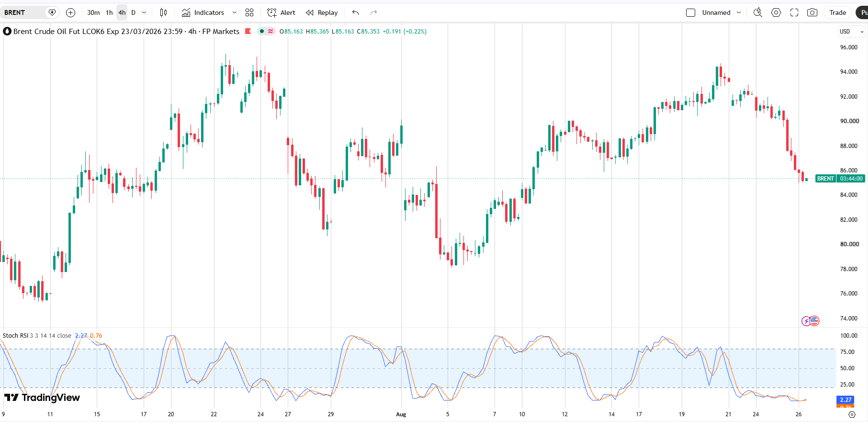868x422 pixels.
Task: Click the Stoch RSI blue value 2.27 in legend
Action: 81,336
